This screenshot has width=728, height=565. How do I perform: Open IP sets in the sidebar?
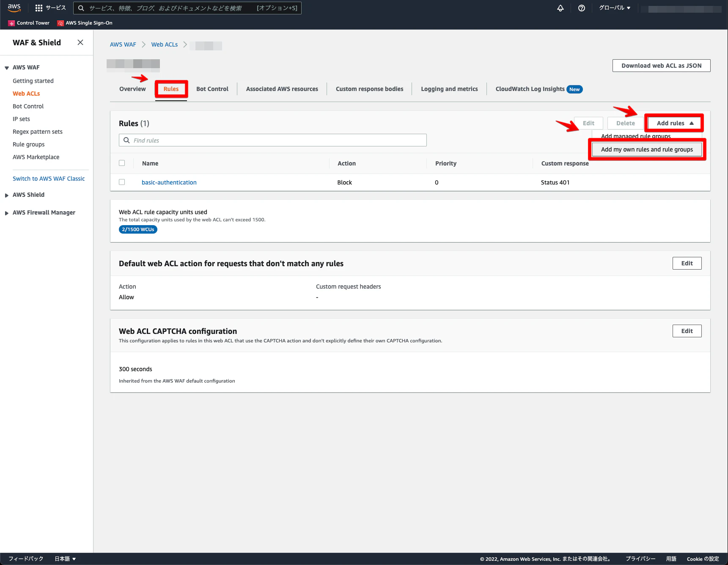[x=21, y=119]
